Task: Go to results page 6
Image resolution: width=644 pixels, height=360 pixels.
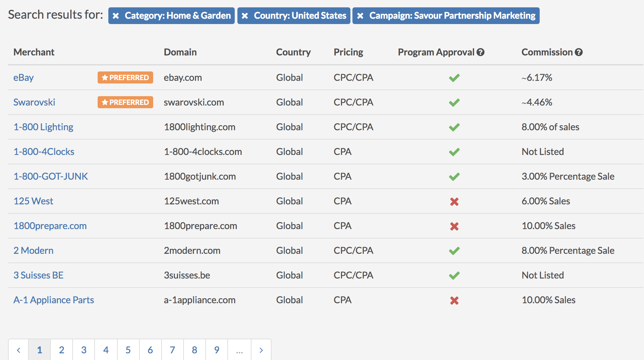Action: click(150, 350)
